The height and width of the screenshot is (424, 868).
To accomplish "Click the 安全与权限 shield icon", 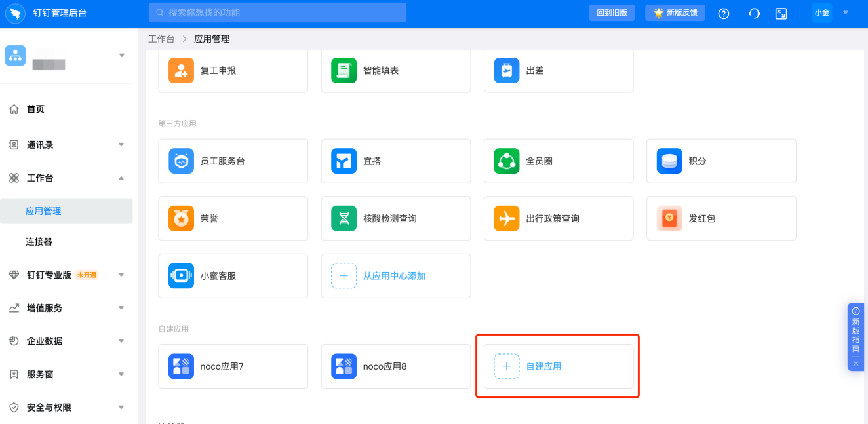I will pyautogui.click(x=14, y=408).
